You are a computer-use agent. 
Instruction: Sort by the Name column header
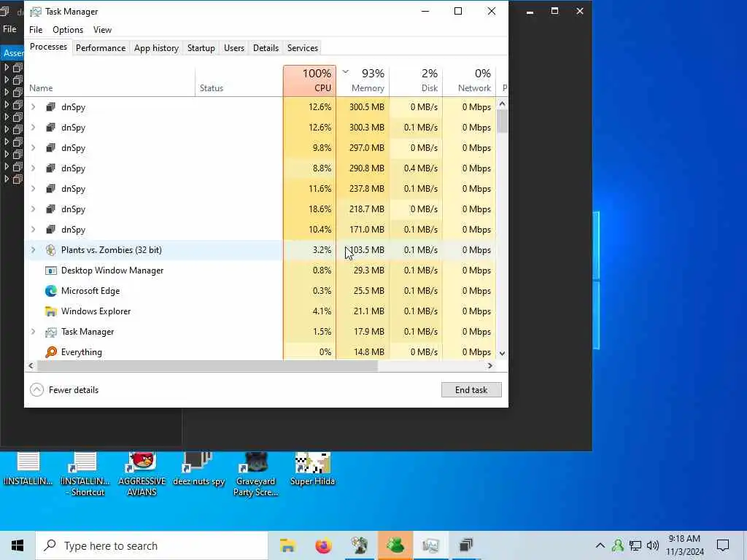(x=109, y=81)
